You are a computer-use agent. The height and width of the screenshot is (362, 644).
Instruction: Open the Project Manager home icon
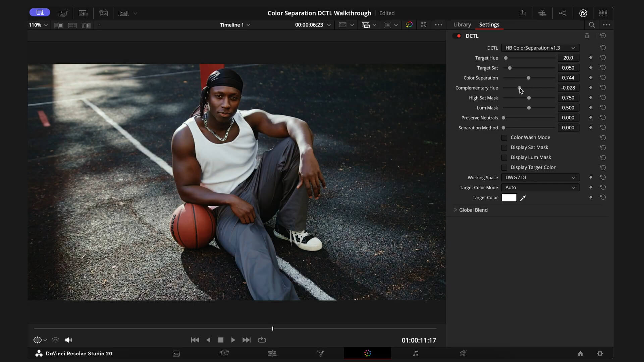coord(580,354)
